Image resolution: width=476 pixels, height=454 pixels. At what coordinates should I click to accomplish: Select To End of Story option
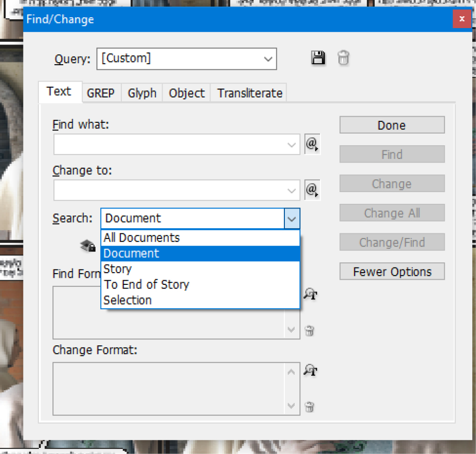pyautogui.click(x=146, y=284)
